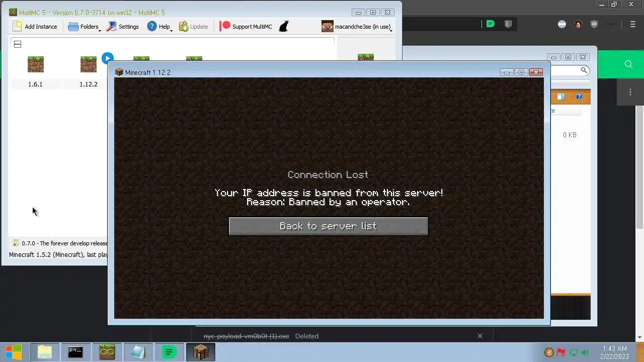Click the Action Center flag tray icon

[561, 352]
